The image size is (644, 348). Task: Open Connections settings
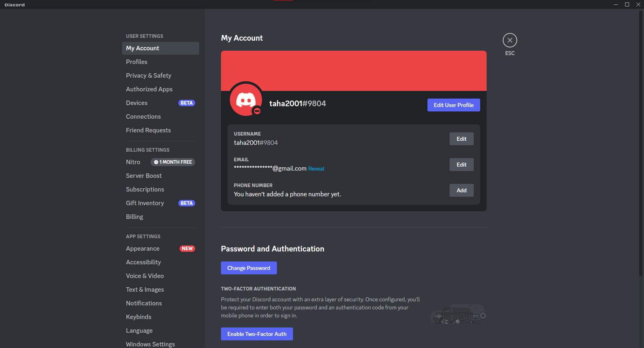pos(161,117)
